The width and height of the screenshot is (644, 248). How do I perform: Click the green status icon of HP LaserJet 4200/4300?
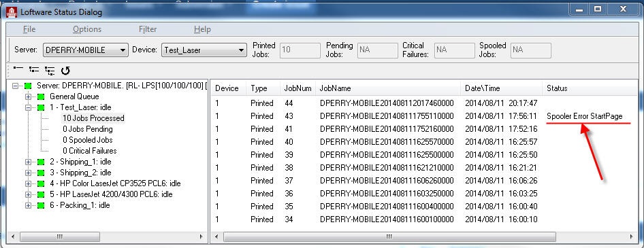41,194
